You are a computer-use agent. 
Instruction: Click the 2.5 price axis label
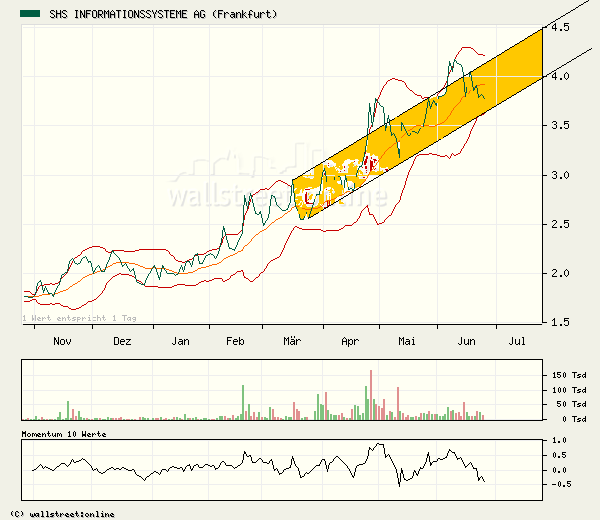click(x=561, y=224)
